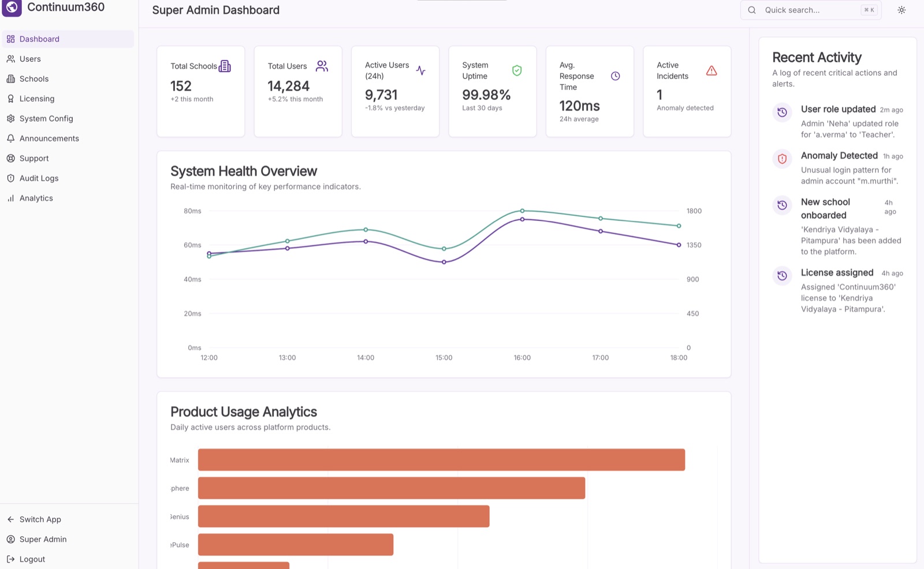Image resolution: width=924 pixels, height=569 pixels.
Task: Click the Dashboard grid icon
Action: tap(10, 39)
